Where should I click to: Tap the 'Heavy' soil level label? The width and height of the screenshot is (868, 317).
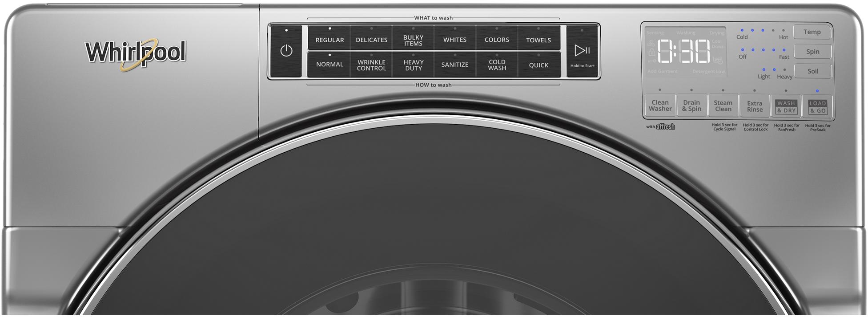(x=784, y=77)
